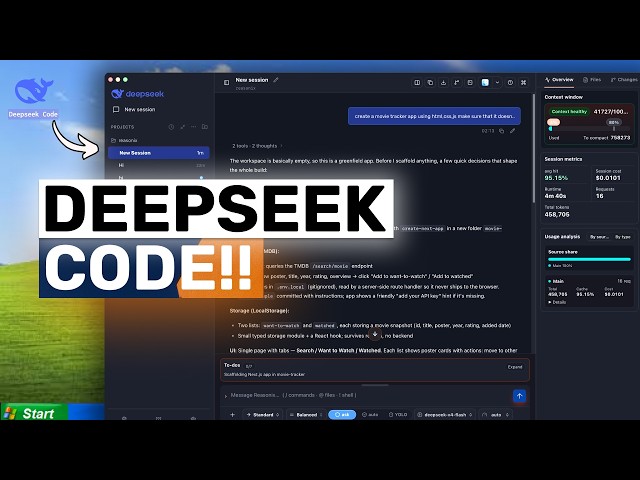Click the command-key shortcuts icon in header

(524, 82)
